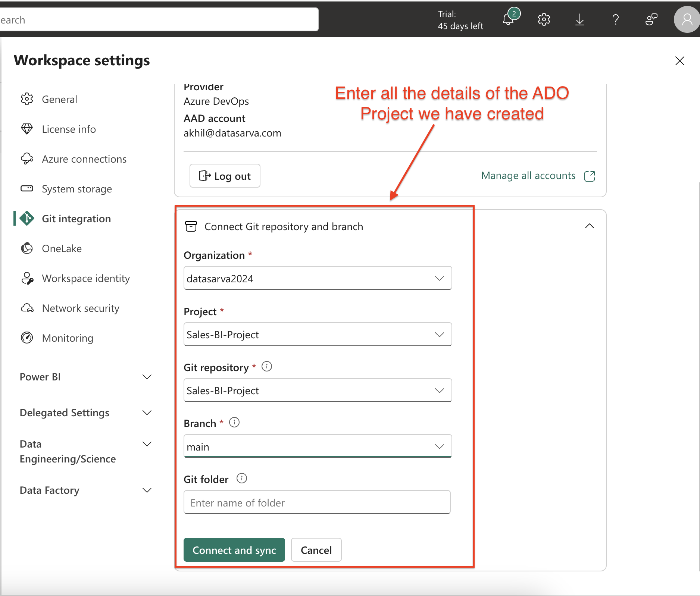
Task: Click the external link icon beside Manage all accounts
Action: coord(590,176)
